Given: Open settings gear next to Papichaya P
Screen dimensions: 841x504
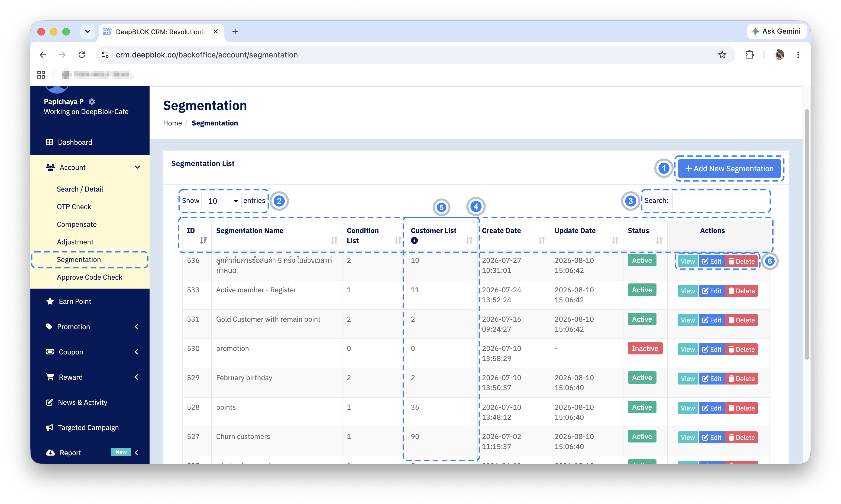Looking at the screenshot, I should tap(92, 102).
